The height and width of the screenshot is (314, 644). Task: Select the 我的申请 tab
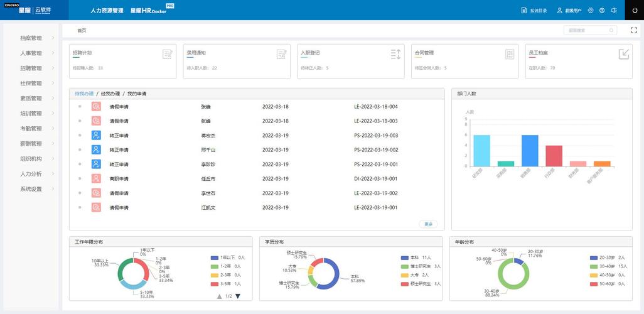click(x=137, y=94)
